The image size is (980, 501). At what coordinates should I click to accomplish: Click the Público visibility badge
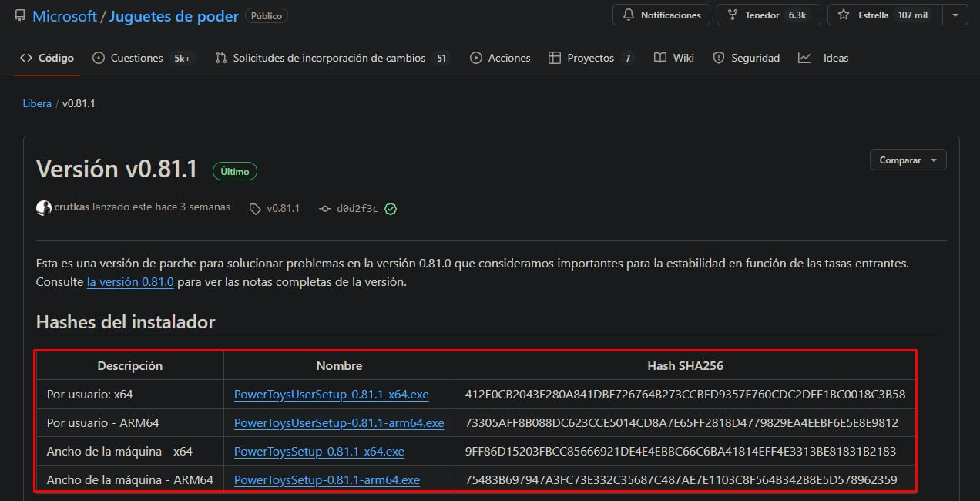point(267,15)
